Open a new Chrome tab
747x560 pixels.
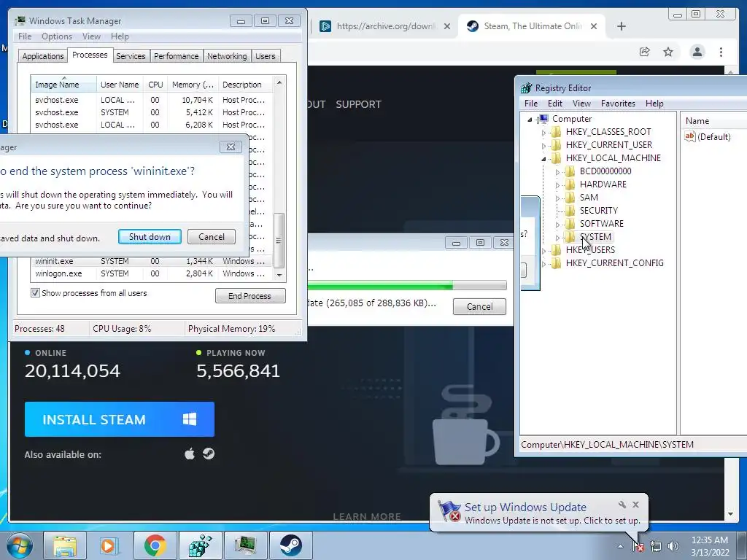click(x=622, y=26)
